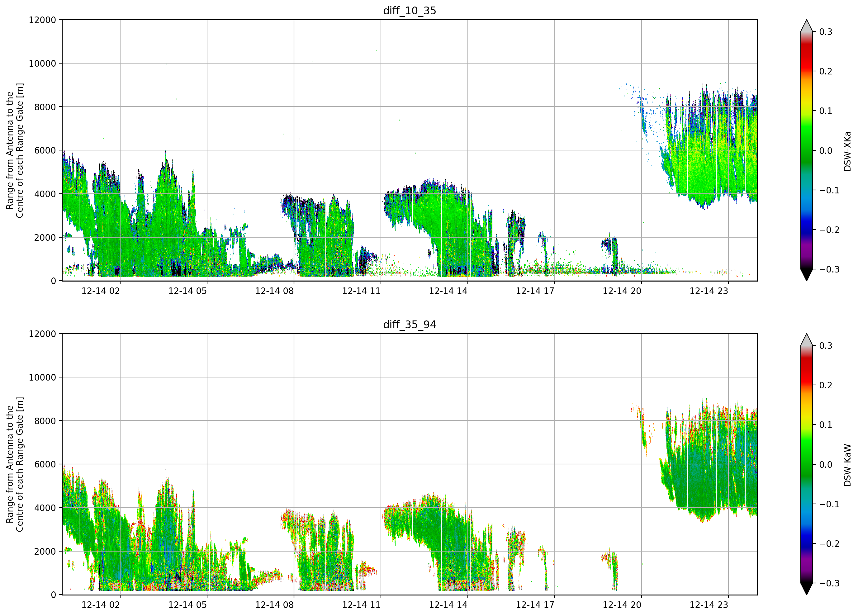Click the grey upper arrow of DSW-XKa colorbar
The image size is (858, 616).
807,26
